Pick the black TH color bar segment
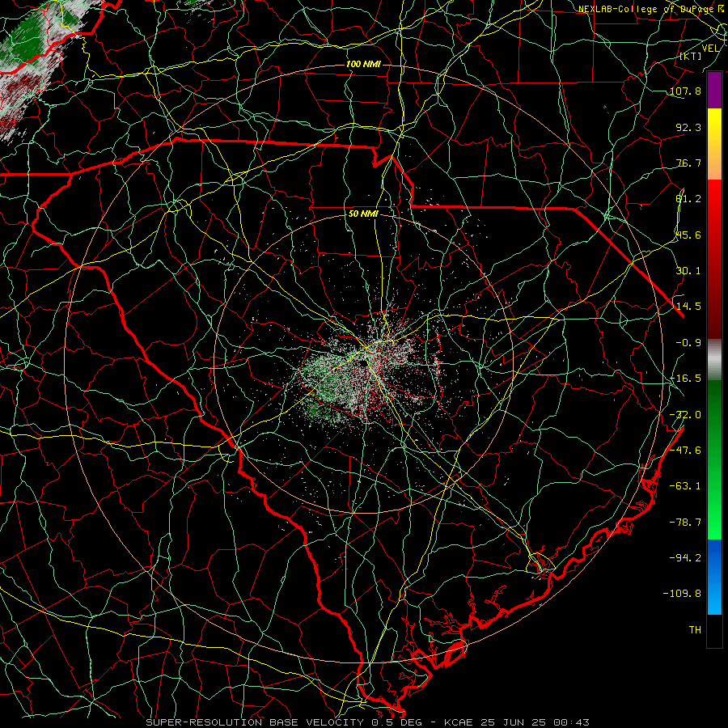Image resolution: width=728 pixels, height=728 pixels. (714, 630)
